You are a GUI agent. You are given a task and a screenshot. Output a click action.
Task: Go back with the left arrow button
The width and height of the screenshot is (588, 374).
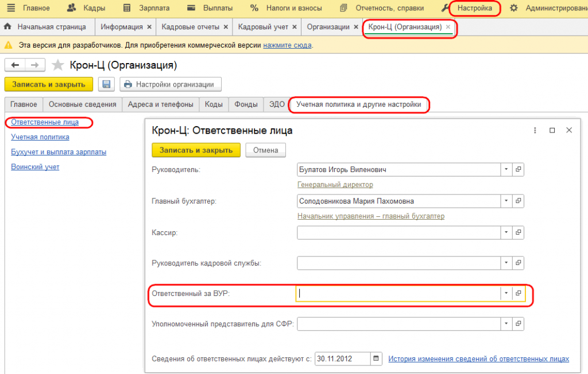[15, 65]
